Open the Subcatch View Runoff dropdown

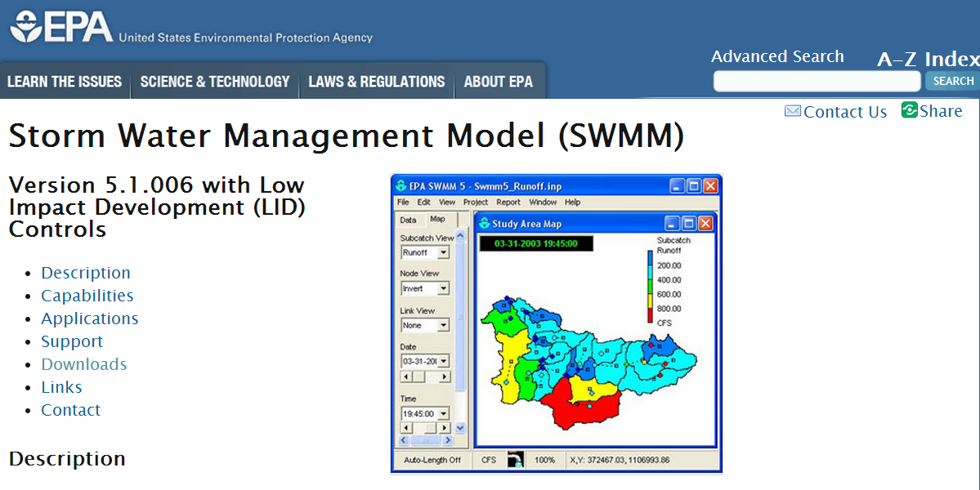pos(443,253)
